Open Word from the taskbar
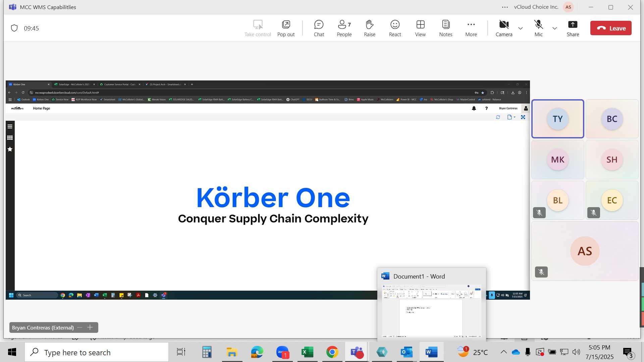Image resolution: width=644 pixels, height=362 pixels. click(x=431, y=352)
